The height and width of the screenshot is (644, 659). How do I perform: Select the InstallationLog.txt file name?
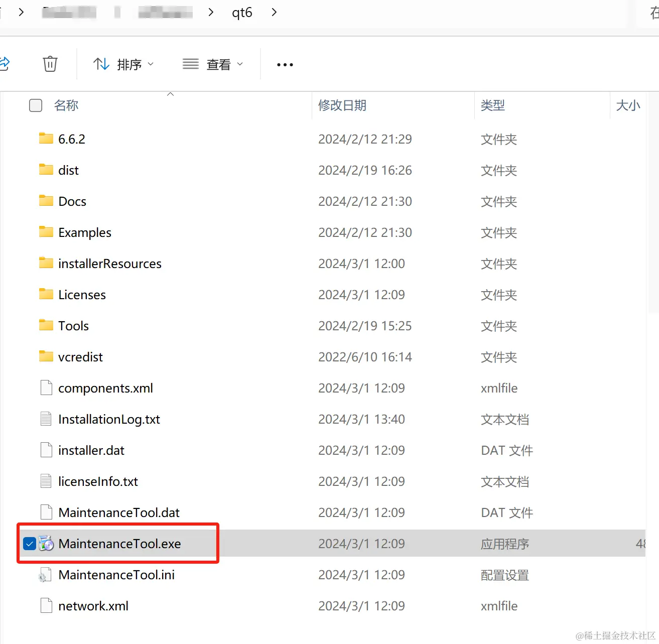tap(109, 419)
